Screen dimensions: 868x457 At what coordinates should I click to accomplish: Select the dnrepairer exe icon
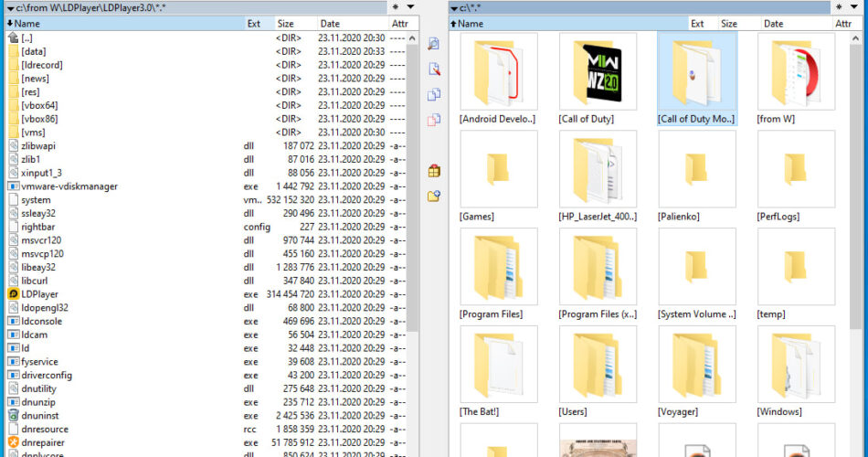[x=14, y=442]
